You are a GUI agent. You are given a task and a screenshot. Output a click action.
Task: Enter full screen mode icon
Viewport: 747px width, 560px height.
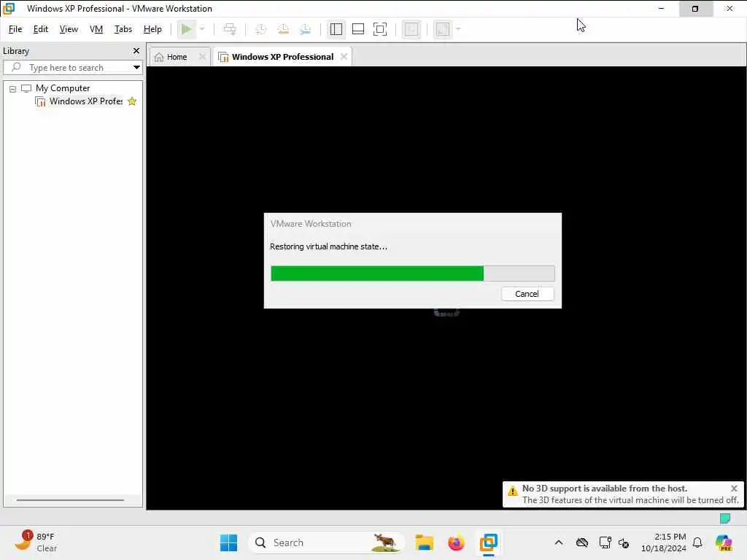(379, 29)
